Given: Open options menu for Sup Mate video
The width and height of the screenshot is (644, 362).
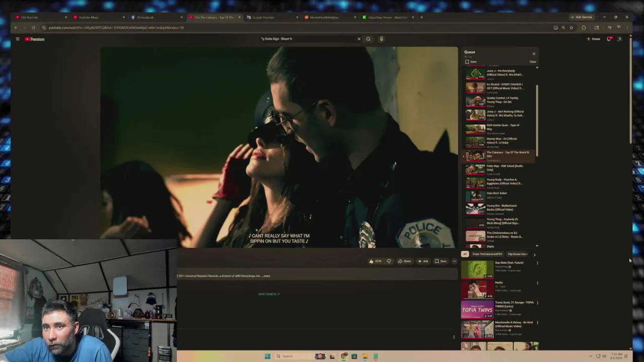Looking at the screenshot, I should (537, 263).
